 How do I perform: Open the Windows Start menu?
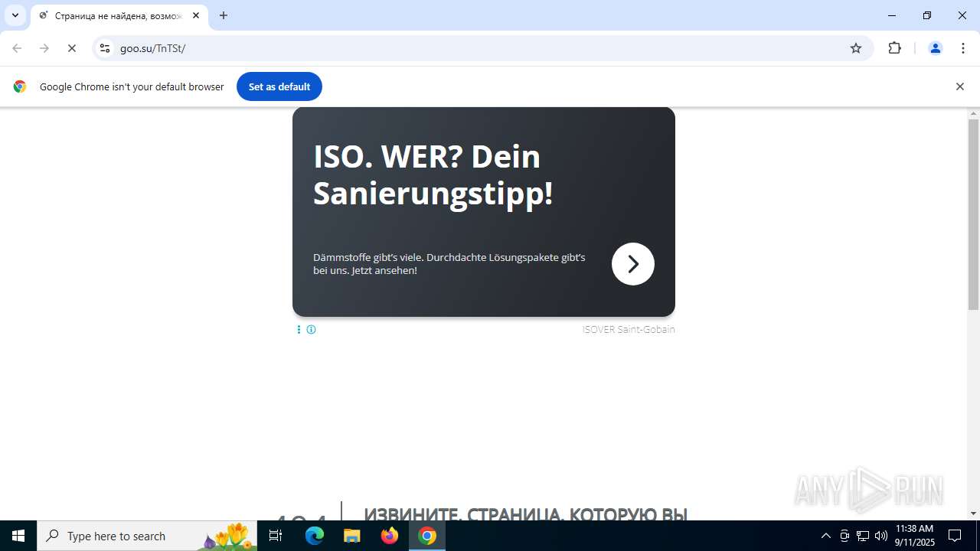[18, 536]
